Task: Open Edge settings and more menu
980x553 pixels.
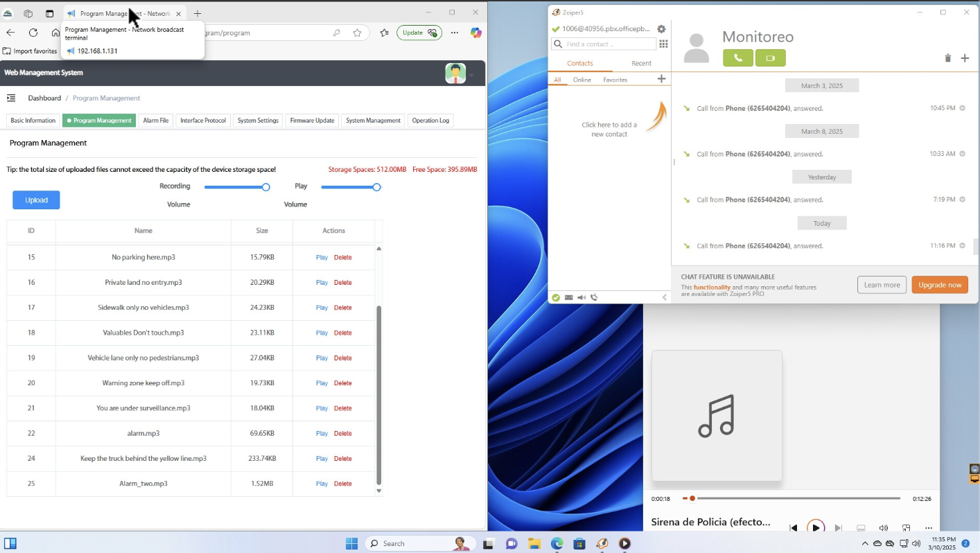Action: coord(455,33)
